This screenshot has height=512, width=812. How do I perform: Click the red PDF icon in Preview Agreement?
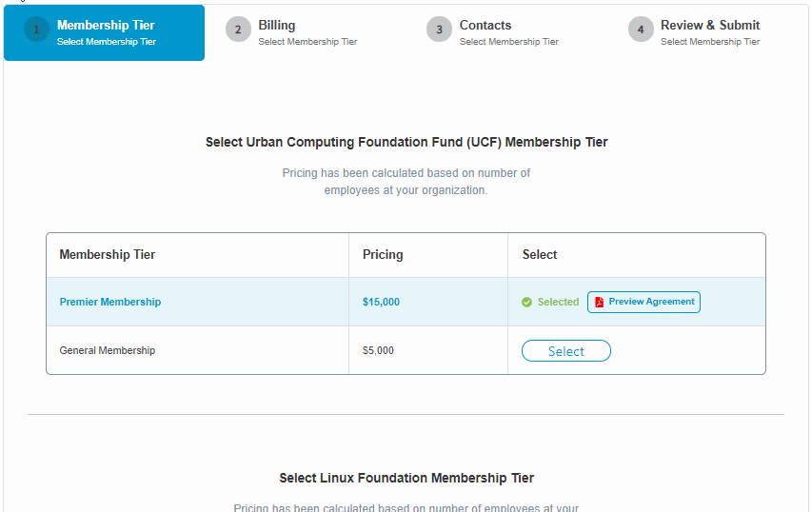click(x=599, y=302)
